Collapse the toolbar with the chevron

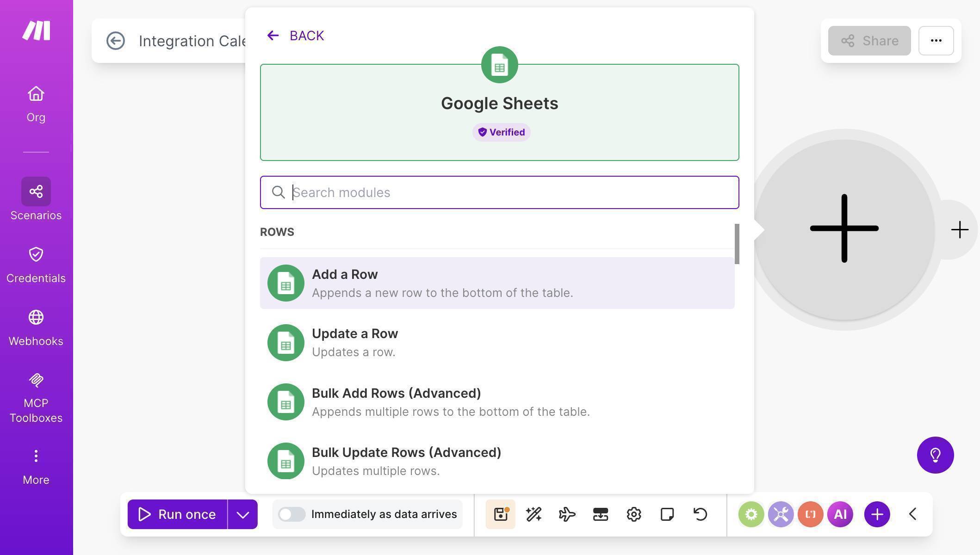(x=912, y=514)
